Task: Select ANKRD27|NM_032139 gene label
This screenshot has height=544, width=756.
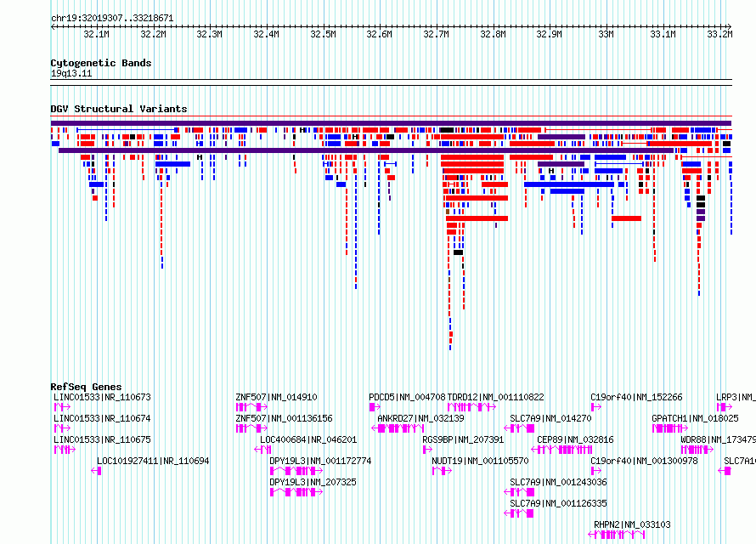Action: pos(420,418)
